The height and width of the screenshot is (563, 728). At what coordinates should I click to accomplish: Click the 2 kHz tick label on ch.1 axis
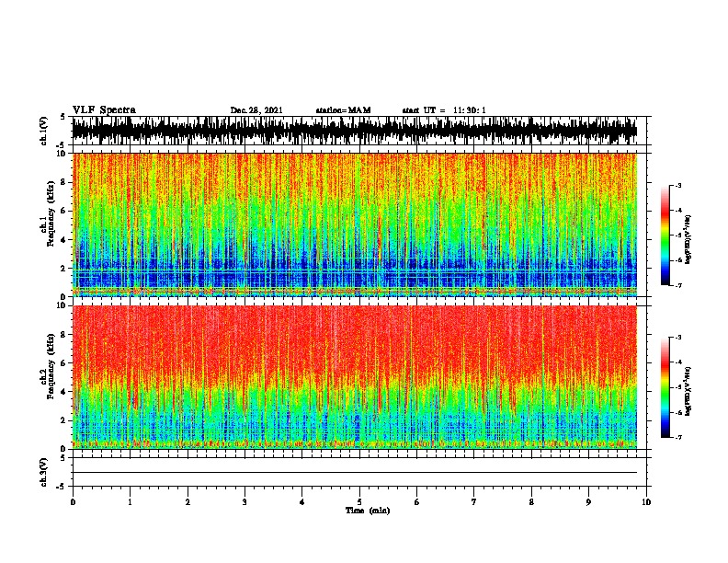65,269
